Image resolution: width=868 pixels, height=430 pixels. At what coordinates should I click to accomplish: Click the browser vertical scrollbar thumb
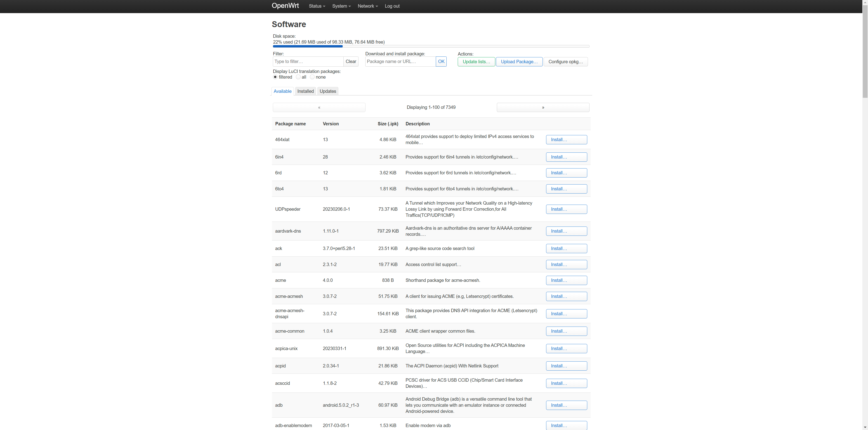(x=865, y=51)
